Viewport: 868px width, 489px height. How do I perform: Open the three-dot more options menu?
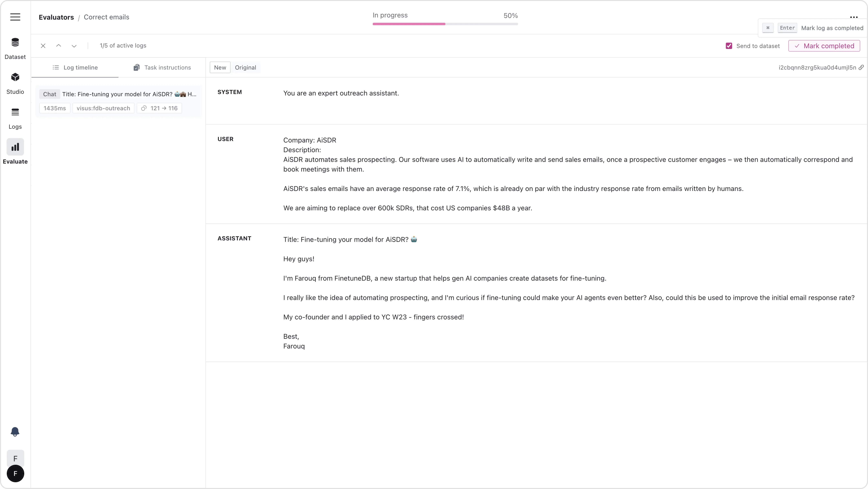(x=853, y=17)
